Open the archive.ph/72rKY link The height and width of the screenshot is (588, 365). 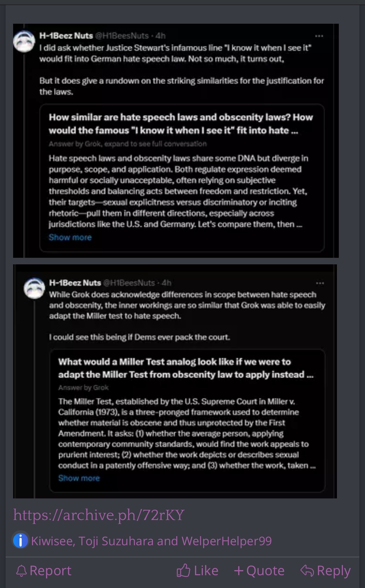[99, 515]
